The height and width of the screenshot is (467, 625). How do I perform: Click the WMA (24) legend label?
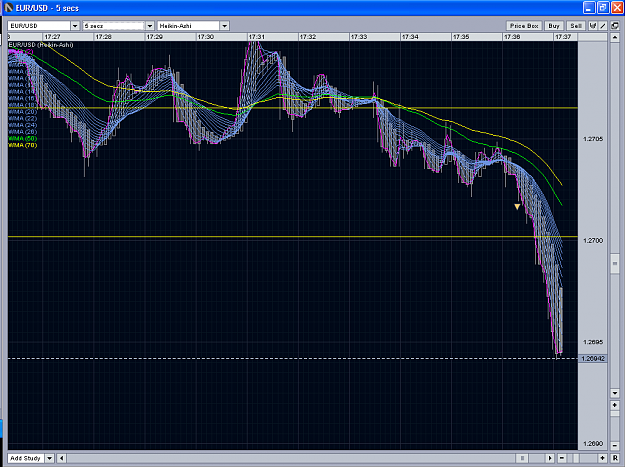pos(23,125)
